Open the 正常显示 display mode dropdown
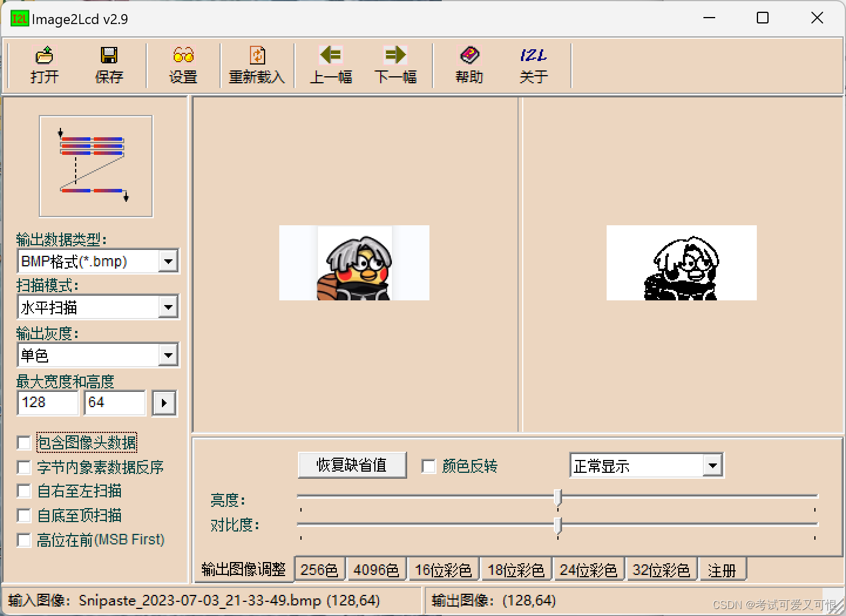The width and height of the screenshot is (846, 616). pos(712,465)
